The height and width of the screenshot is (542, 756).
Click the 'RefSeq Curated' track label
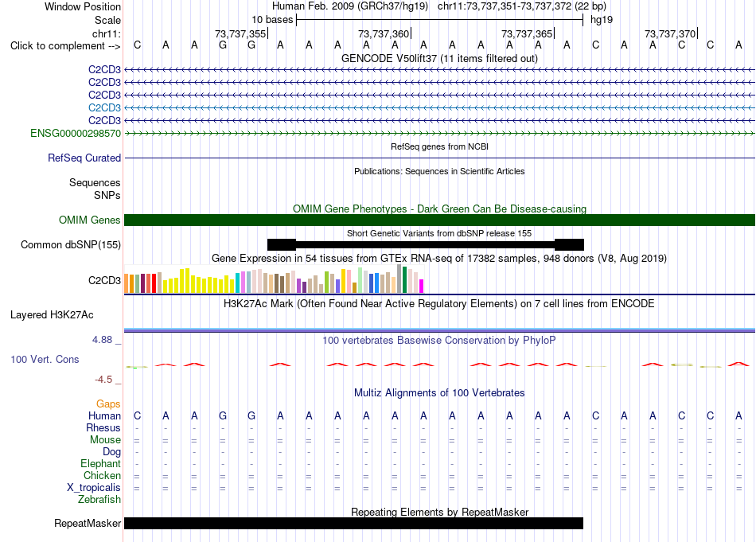click(84, 158)
